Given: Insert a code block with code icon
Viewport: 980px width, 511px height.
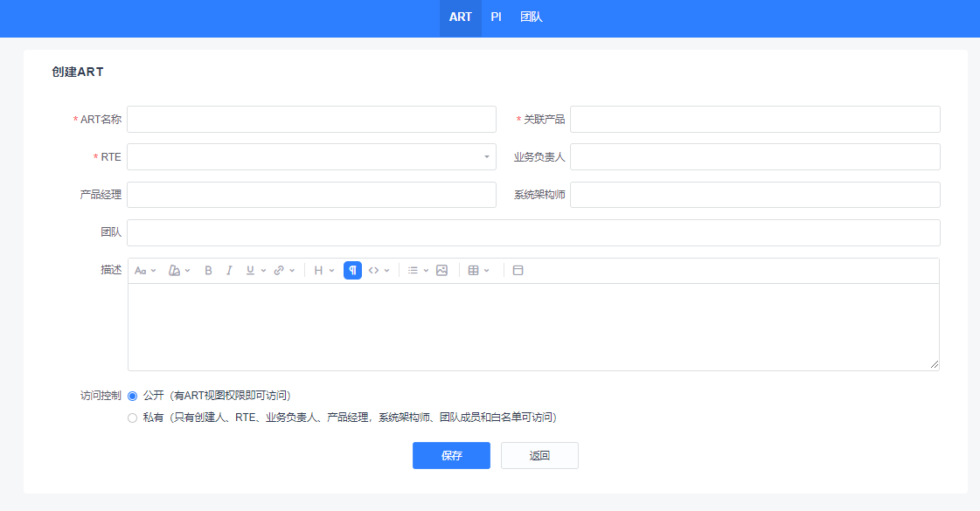Looking at the screenshot, I should (374, 271).
